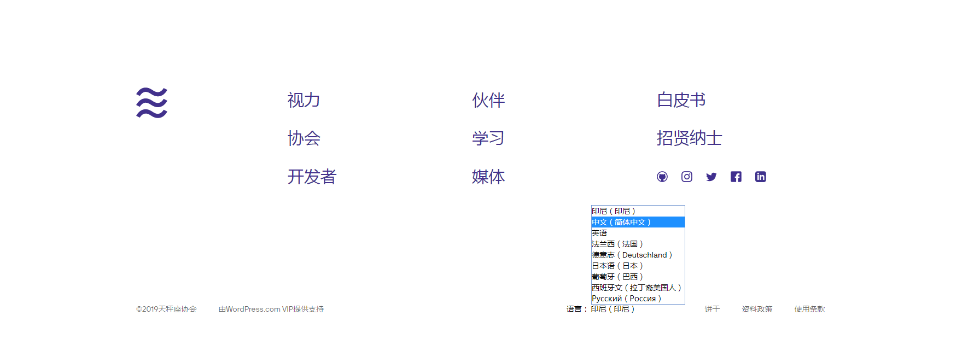Open the Facebook social icon
Screen dimensions: 980x362
(x=736, y=177)
